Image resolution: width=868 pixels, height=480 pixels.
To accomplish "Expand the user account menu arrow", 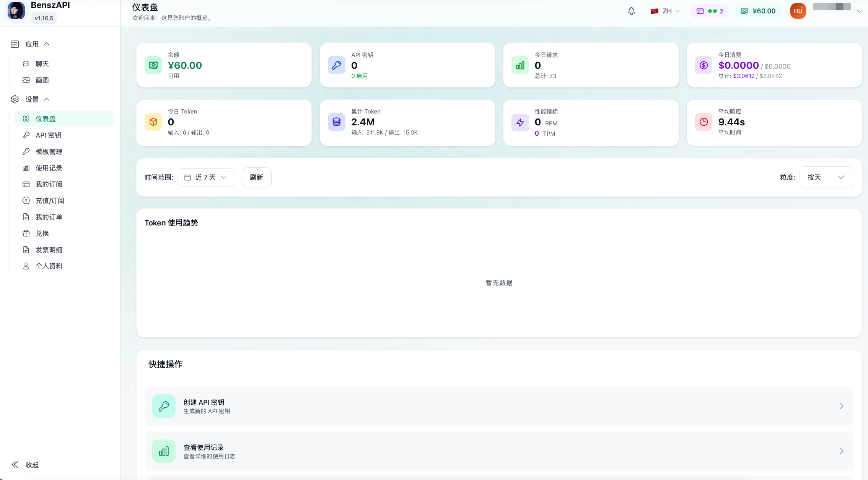I will click(859, 11).
